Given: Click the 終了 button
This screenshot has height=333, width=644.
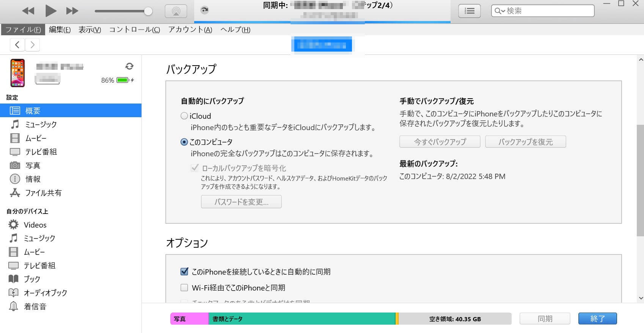Looking at the screenshot, I should 598,319.
